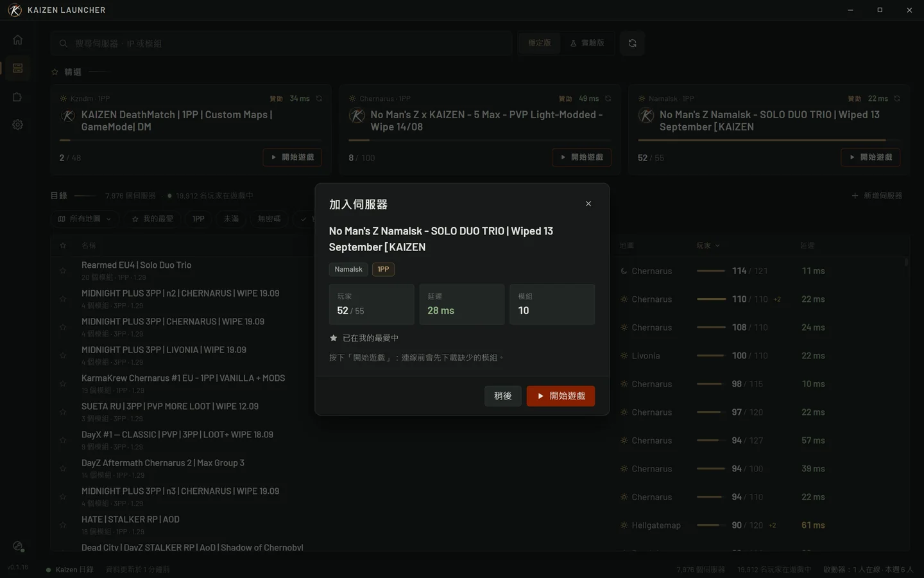Viewport: 924px width, 578px height.
Task: Open the mods puzzle icon in sidebar
Action: tap(17, 97)
